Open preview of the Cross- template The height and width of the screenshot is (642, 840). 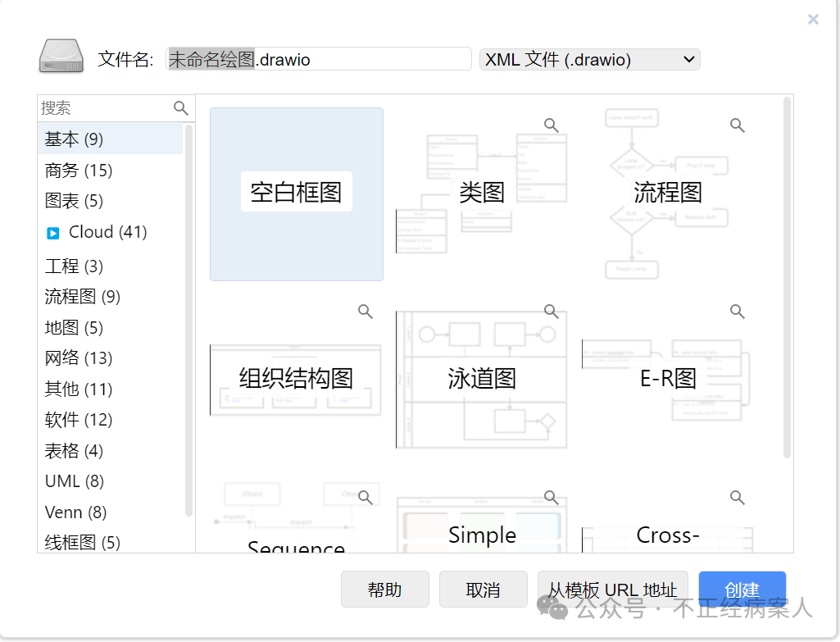tap(736, 494)
